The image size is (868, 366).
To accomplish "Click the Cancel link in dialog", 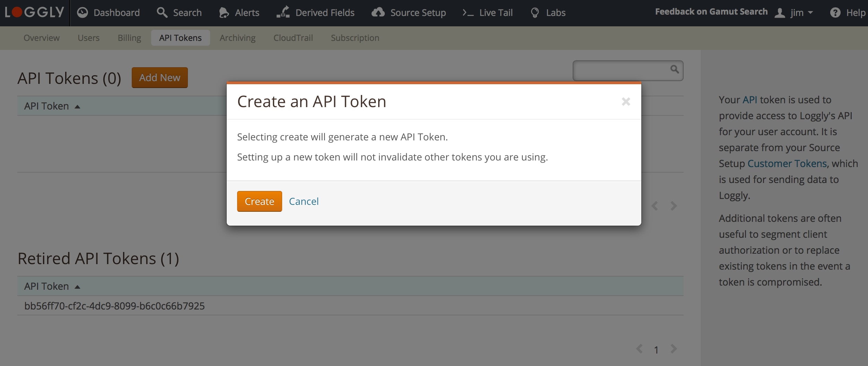I will (x=304, y=201).
